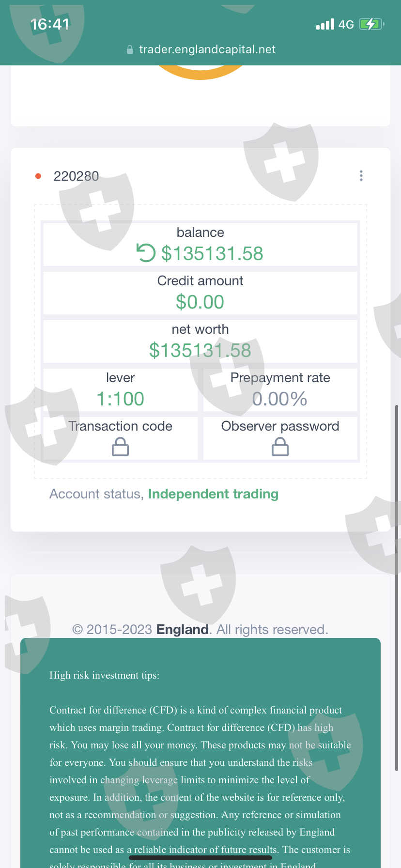Select account number 220280
The image size is (401, 868).
76,176
